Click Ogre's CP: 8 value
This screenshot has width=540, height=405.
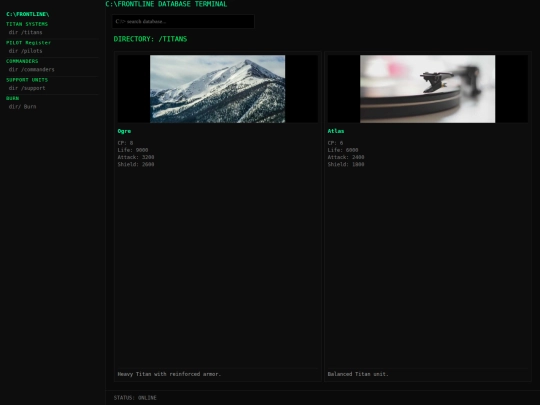(125, 143)
